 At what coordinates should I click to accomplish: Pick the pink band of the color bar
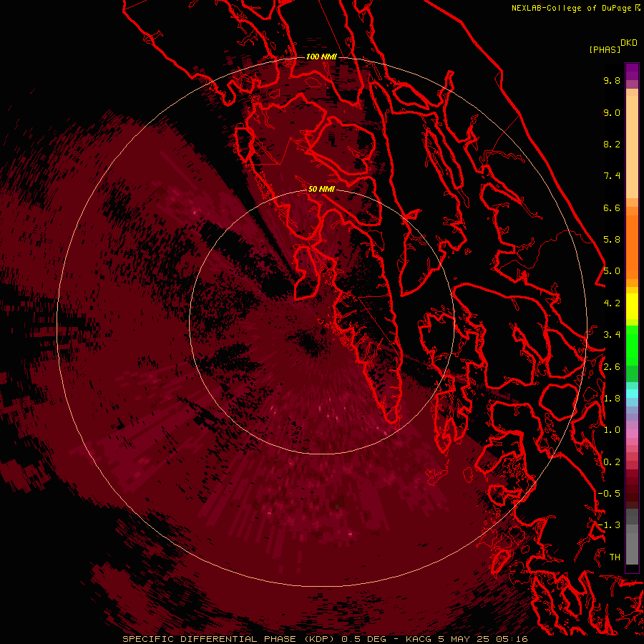click(632, 434)
